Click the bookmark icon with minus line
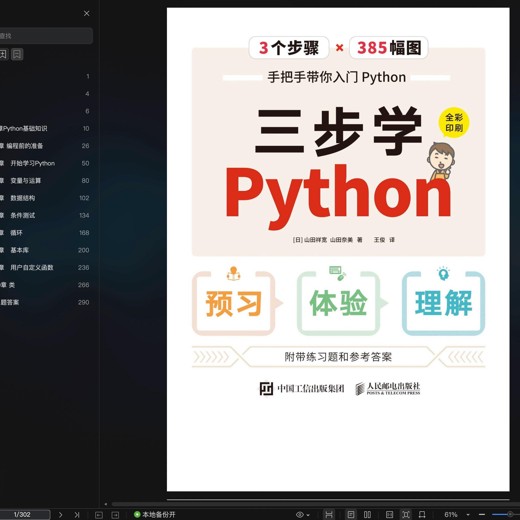Screen dimensions: 520x520 17,54
